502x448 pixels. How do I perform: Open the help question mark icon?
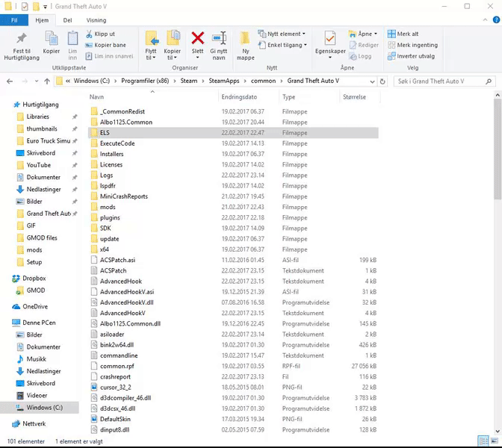click(496, 20)
